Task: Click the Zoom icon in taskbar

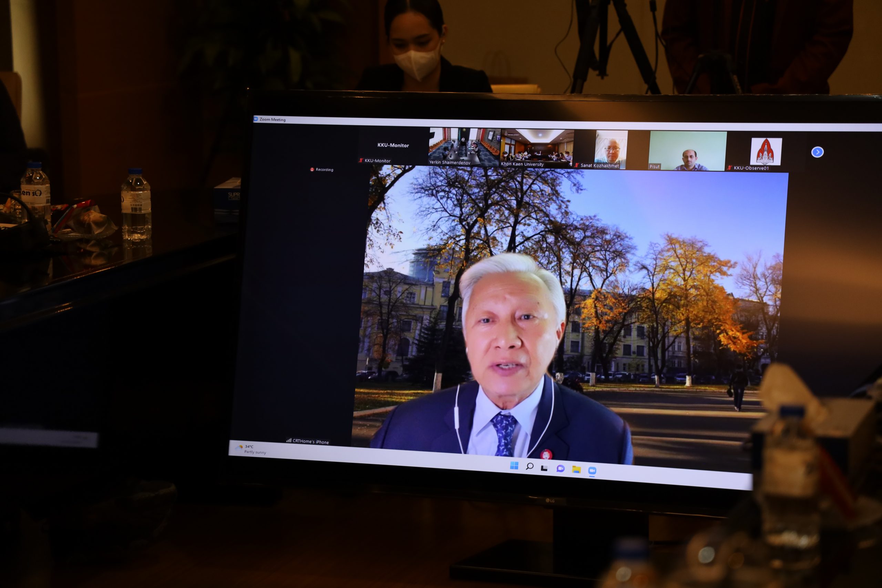Action: point(592,471)
